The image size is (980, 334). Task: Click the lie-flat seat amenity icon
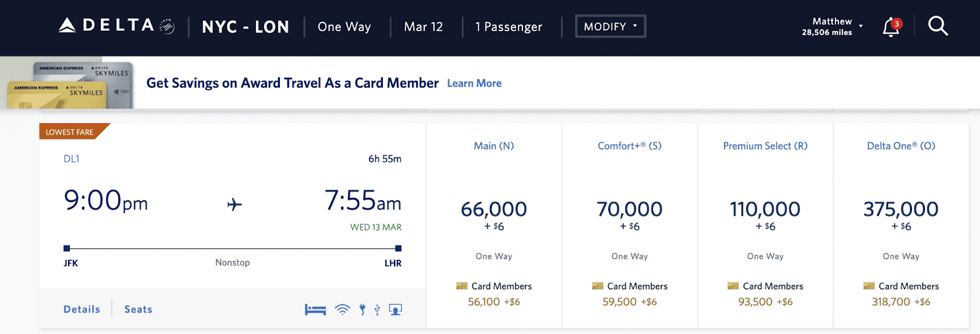[x=315, y=309]
